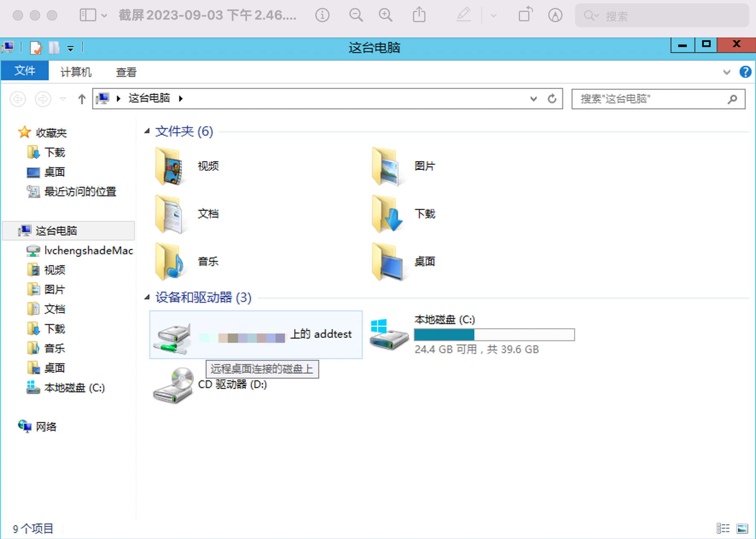Screen dimensions: 756x539
Task: Expand the Quick Access Toolbar customize arrow
Action: (70, 48)
